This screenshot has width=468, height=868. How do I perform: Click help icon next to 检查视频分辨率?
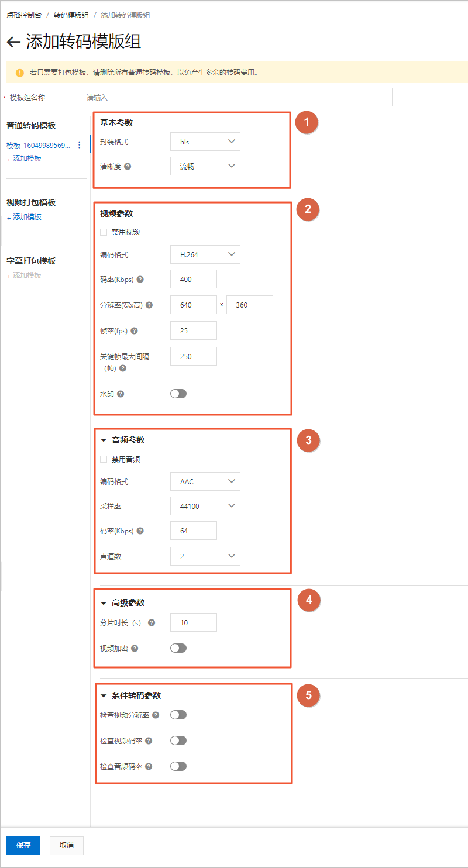(155, 715)
